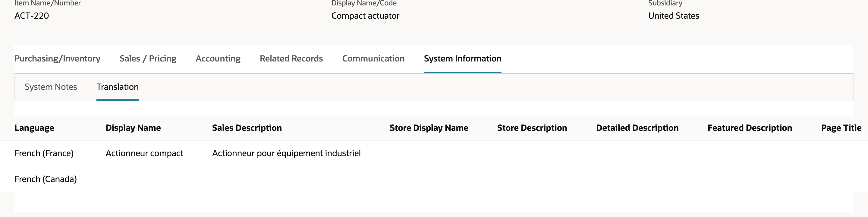Open the Communication tab
868x217 pixels.
[x=373, y=59]
